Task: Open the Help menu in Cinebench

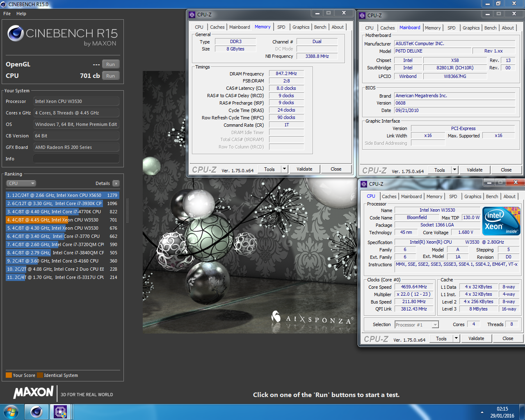Action: (21, 14)
